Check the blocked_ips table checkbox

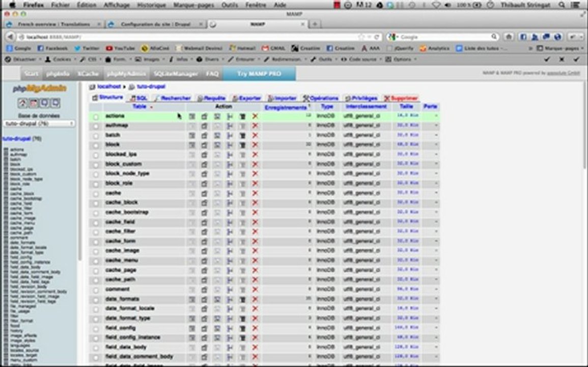[x=96, y=155]
